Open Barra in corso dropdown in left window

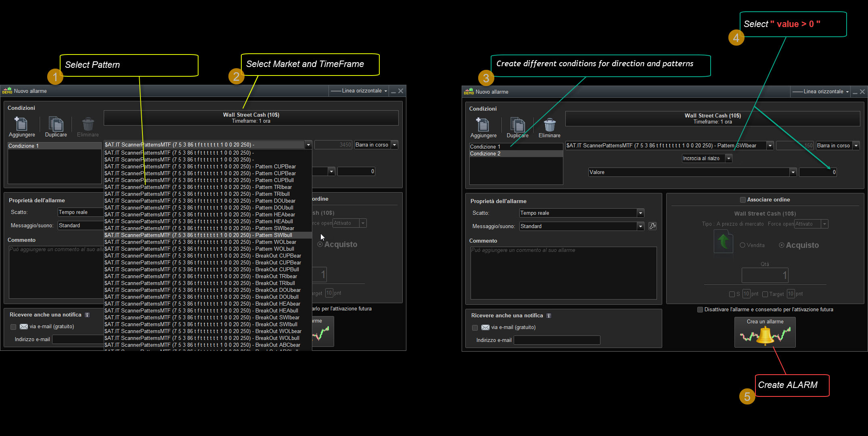(395, 145)
